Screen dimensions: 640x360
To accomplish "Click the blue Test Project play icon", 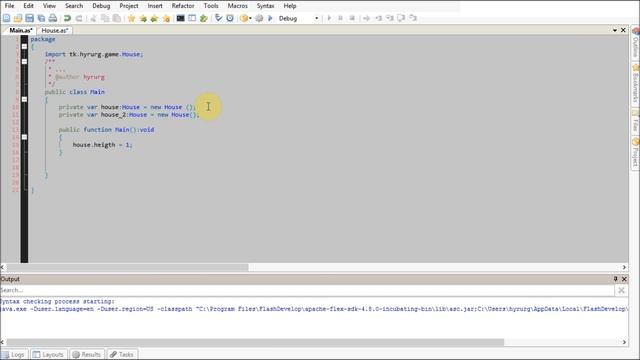I will (x=270, y=18).
